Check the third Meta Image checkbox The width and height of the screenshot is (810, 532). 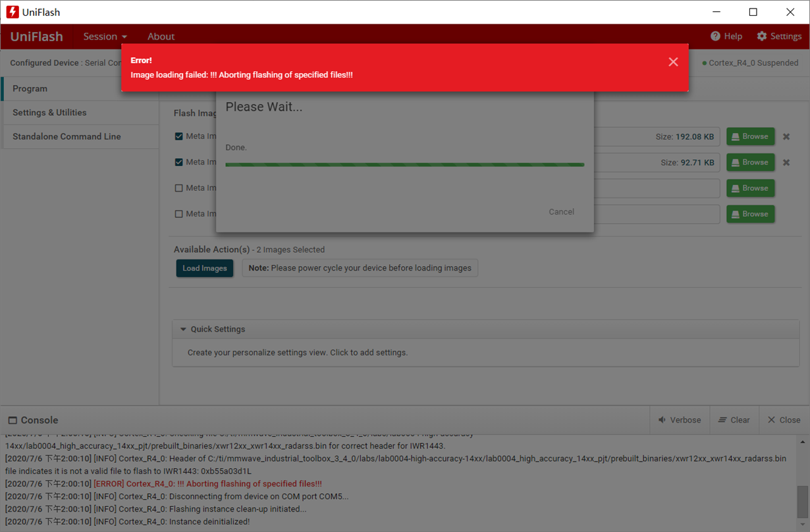pos(178,188)
